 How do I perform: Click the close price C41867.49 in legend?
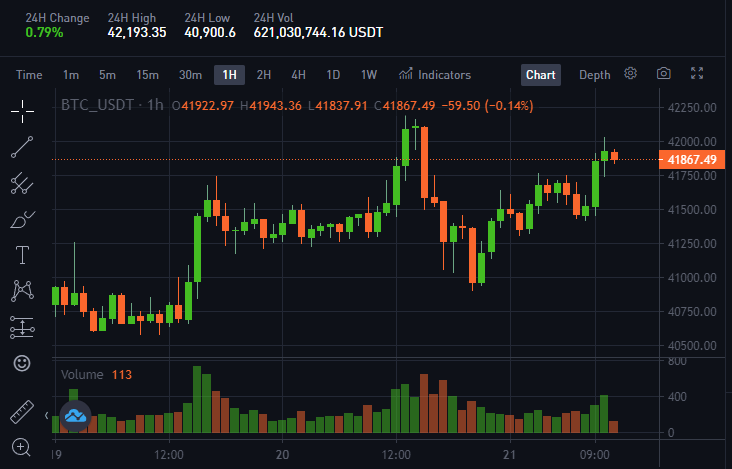(x=405, y=106)
